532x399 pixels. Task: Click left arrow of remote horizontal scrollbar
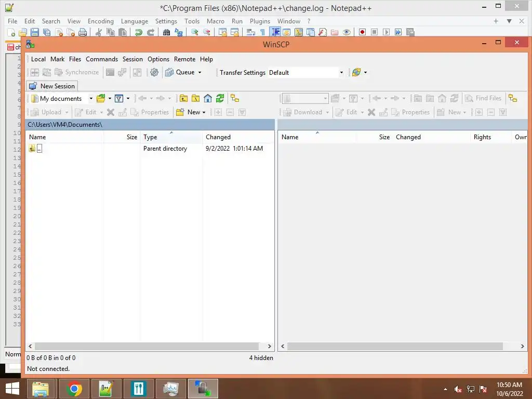point(283,347)
